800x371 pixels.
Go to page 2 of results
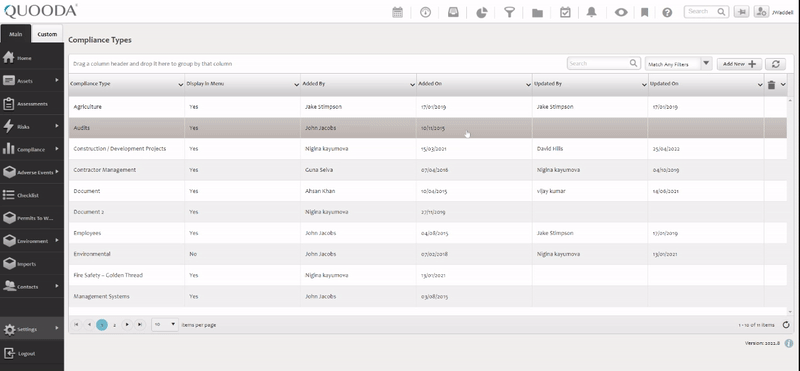114,325
